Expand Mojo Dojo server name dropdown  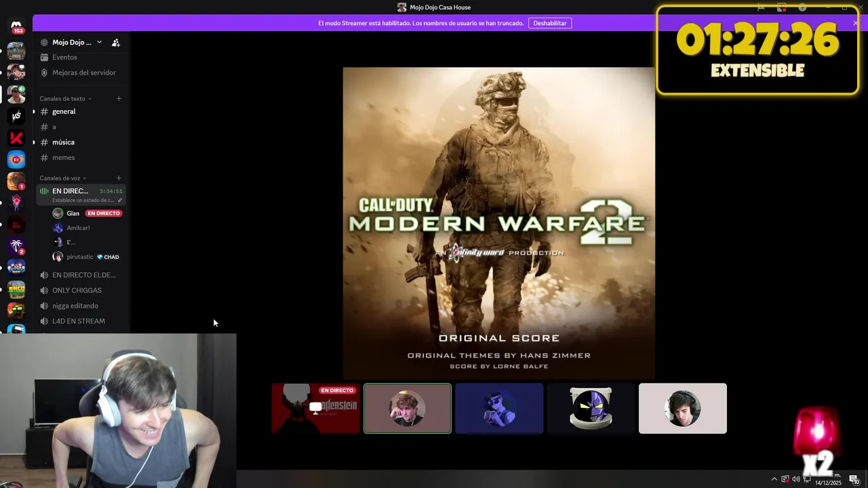99,42
